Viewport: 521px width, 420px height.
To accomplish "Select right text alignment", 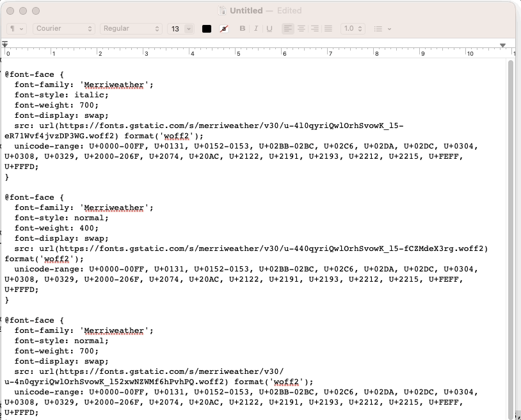I will pyautogui.click(x=314, y=28).
